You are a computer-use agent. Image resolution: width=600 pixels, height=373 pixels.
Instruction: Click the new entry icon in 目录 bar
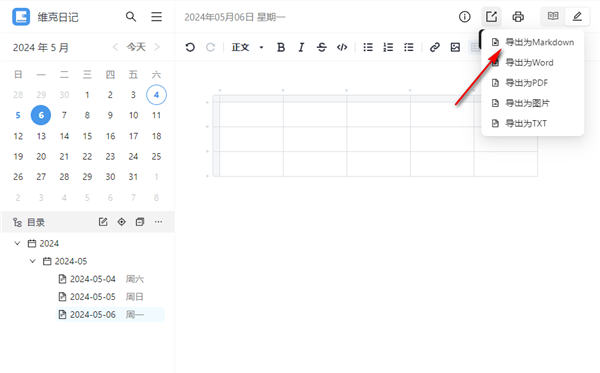point(103,222)
